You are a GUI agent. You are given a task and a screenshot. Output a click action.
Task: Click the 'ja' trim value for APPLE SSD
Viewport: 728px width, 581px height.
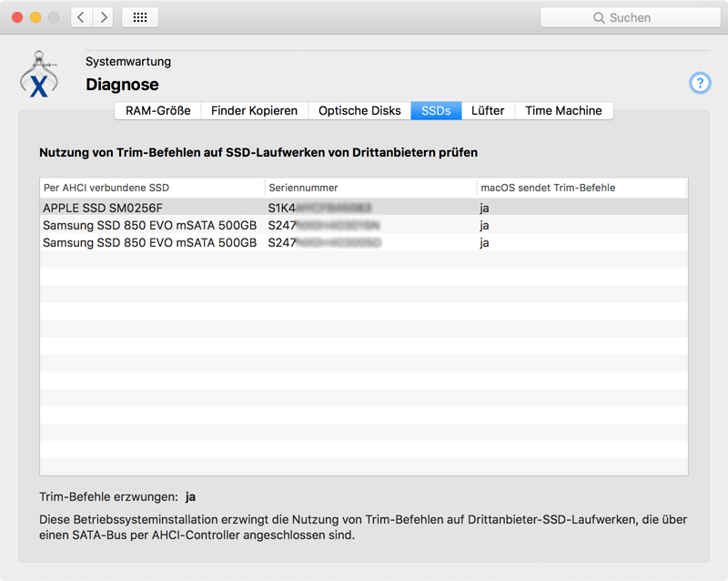484,209
